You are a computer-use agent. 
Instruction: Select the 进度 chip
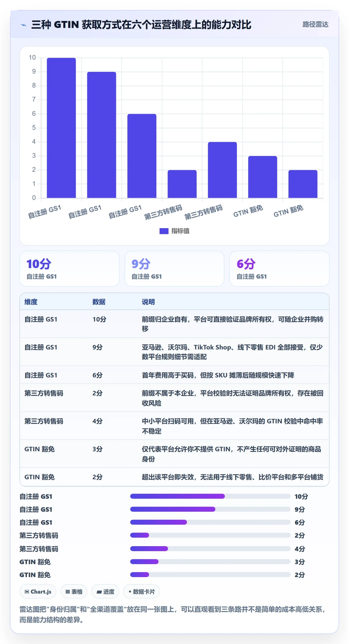click(105, 592)
